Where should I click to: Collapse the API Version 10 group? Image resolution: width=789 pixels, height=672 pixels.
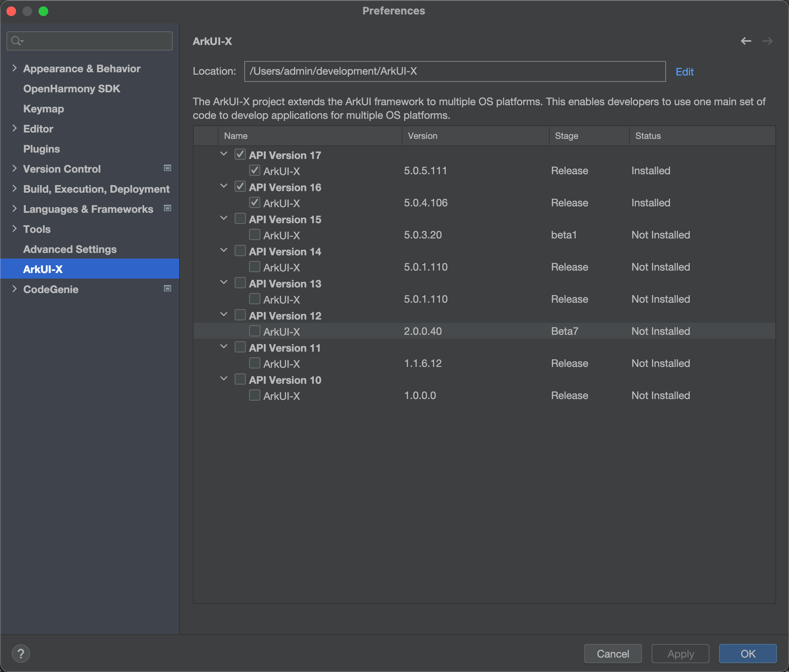coord(224,379)
